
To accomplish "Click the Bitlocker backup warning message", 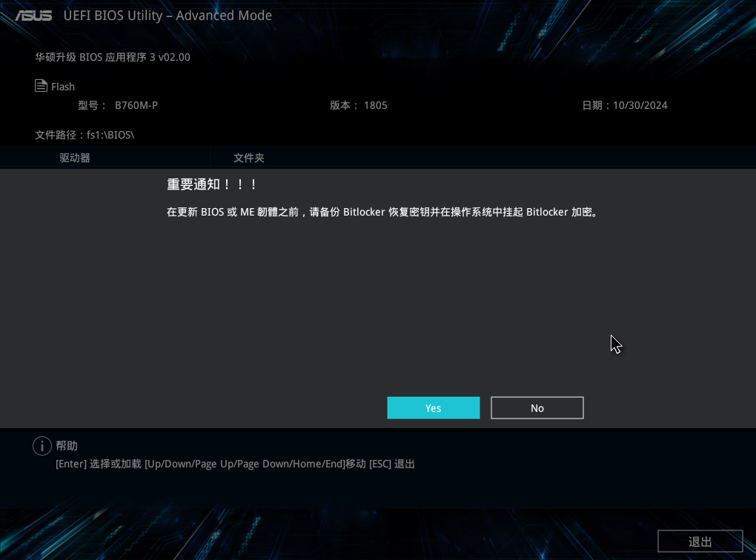I will (382, 212).
